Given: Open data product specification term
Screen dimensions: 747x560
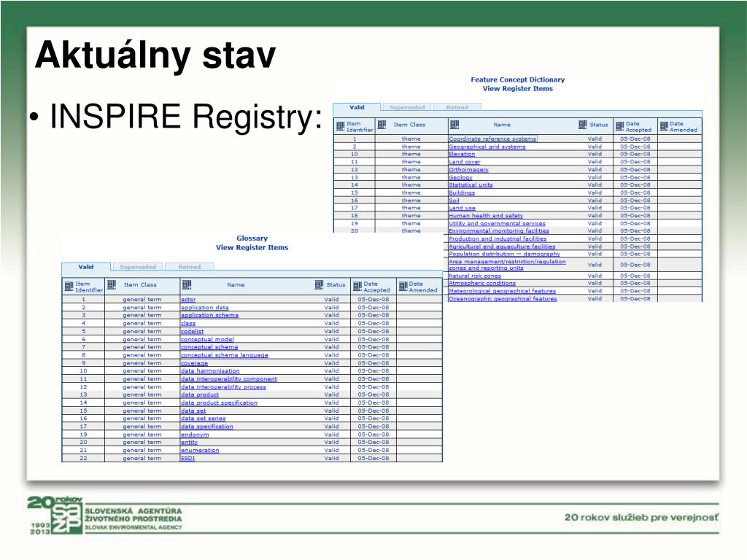Looking at the screenshot, I should tap(219, 402).
